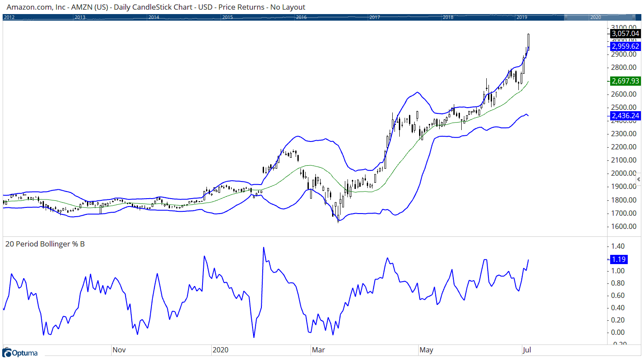This screenshot has height=359, width=644.
Task: Click the Optuma logo icon
Action: click(x=7, y=353)
